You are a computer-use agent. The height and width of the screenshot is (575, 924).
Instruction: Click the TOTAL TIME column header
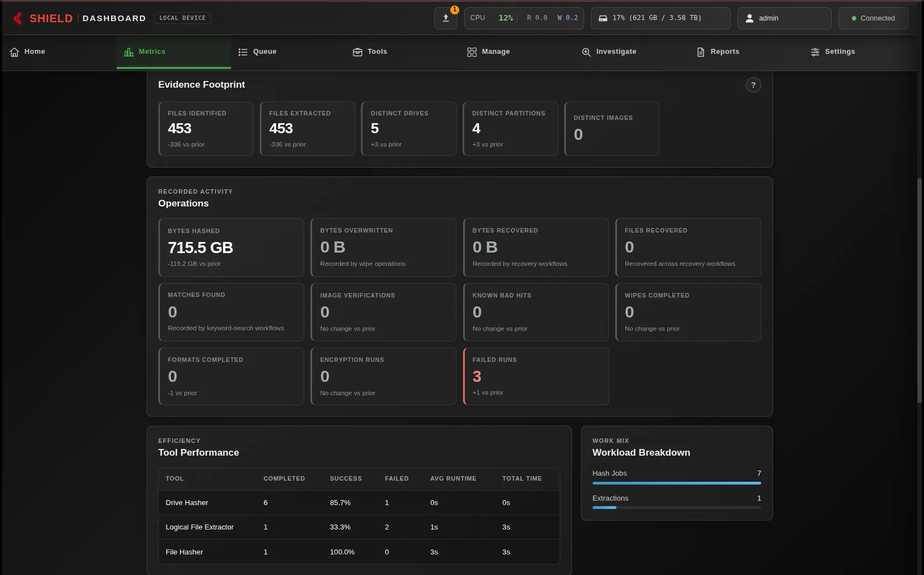coord(522,478)
